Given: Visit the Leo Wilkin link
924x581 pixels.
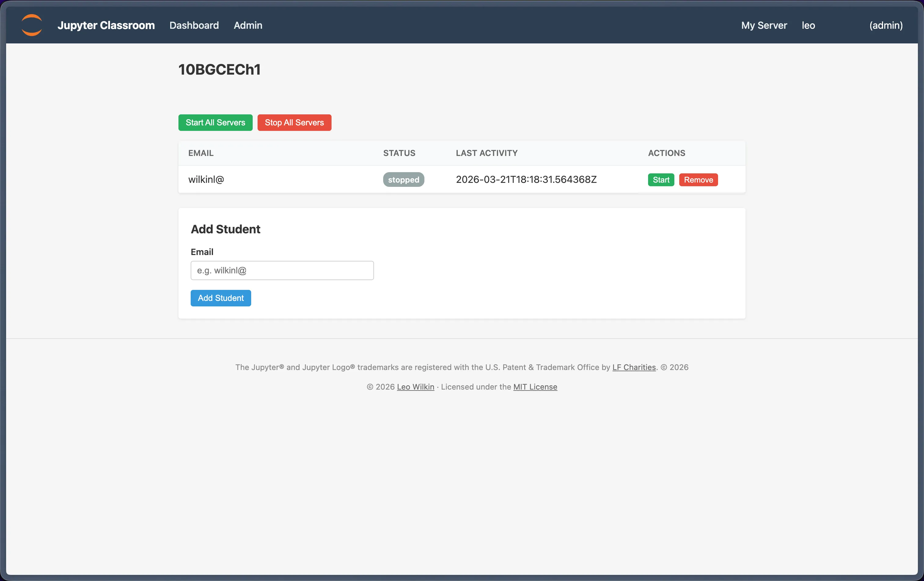Looking at the screenshot, I should coord(415,387).
